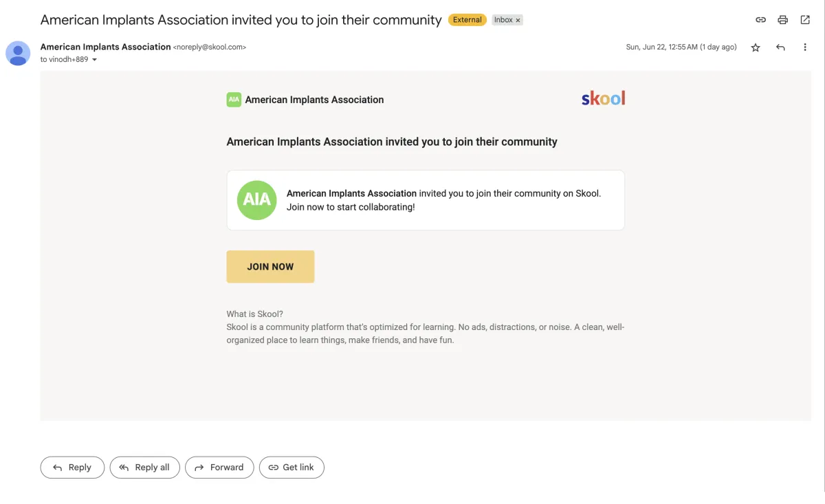
Task: Forward this email using Forward button
Action: pos(219,468)
